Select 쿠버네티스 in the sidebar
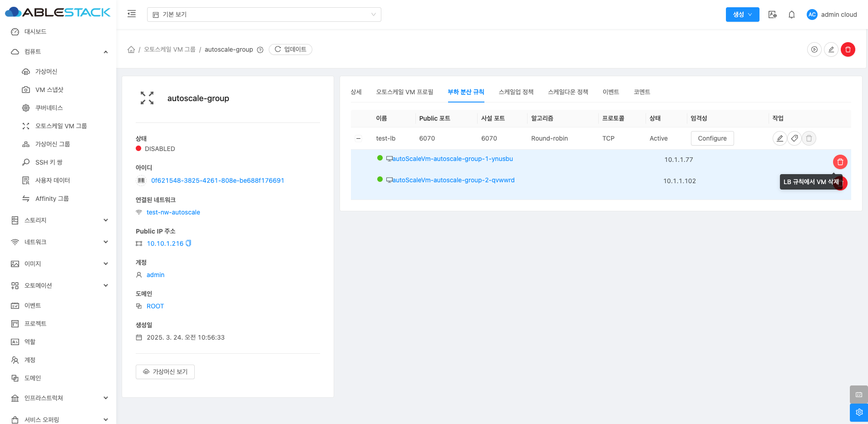 click(x=49, y=108)
